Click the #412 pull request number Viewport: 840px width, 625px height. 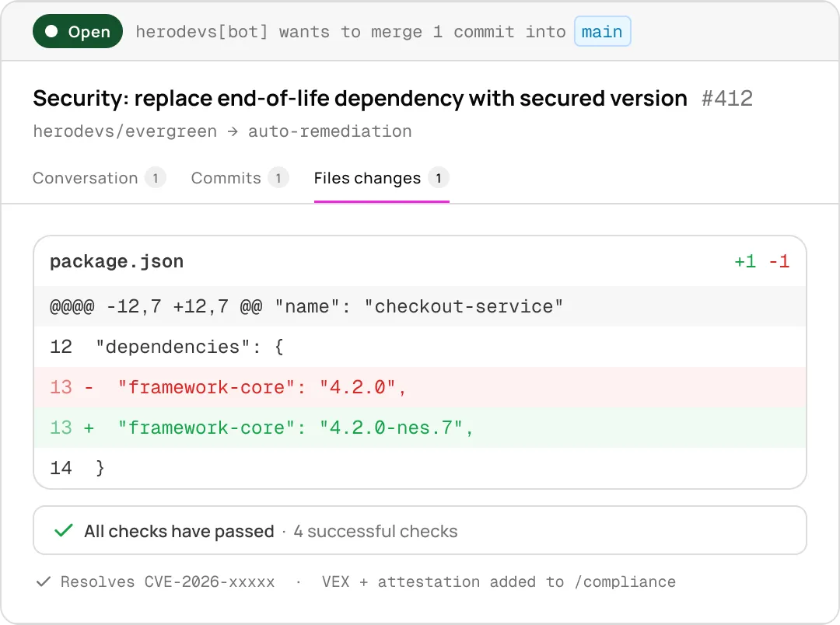(727, 99)
